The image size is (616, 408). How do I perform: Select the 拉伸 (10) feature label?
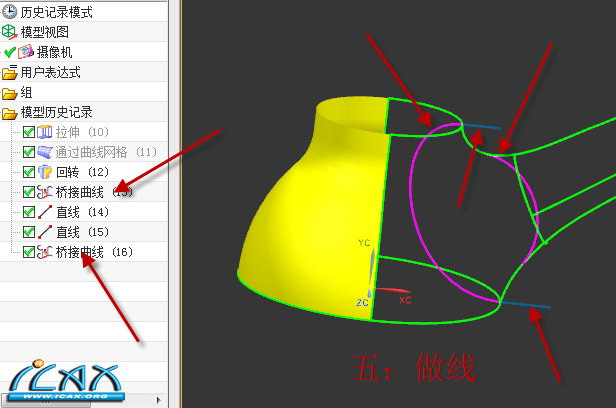click(82, 132)
